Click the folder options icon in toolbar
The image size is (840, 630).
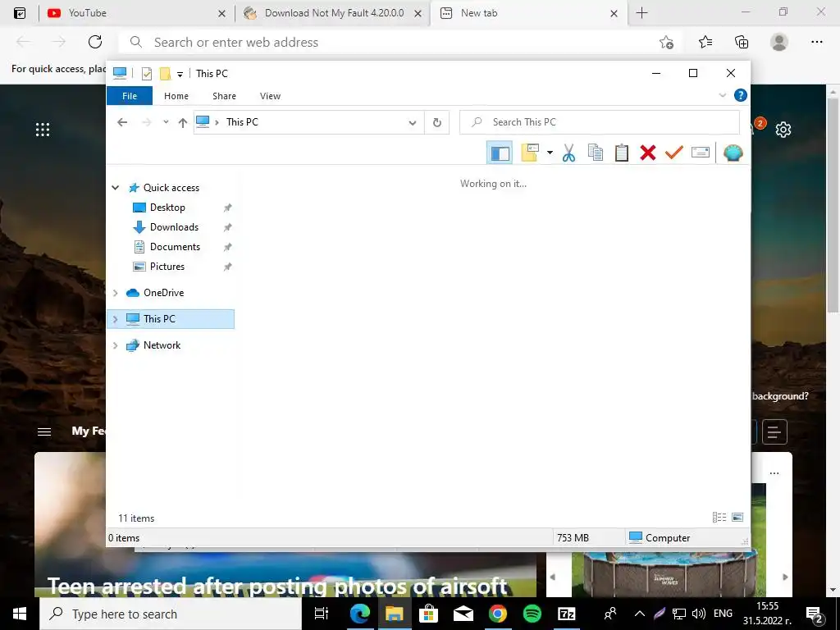tap(530, 153)
